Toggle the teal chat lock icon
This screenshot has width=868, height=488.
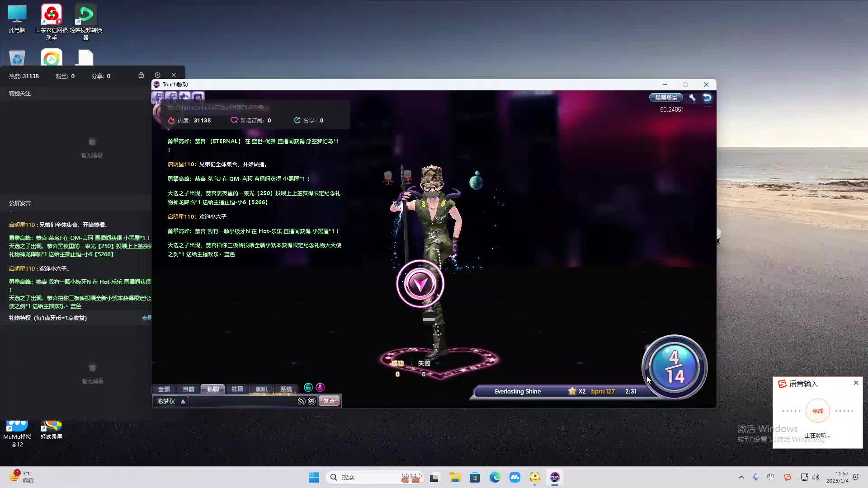(308, 387)
